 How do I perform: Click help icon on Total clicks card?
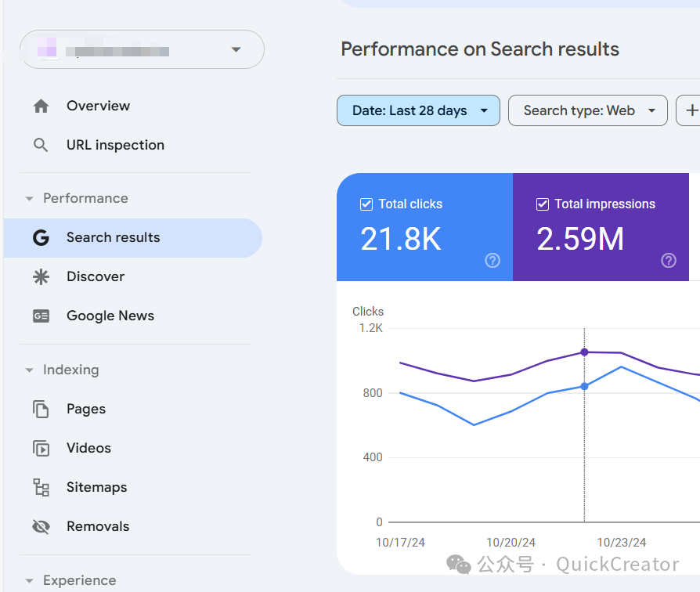point(493,261)
